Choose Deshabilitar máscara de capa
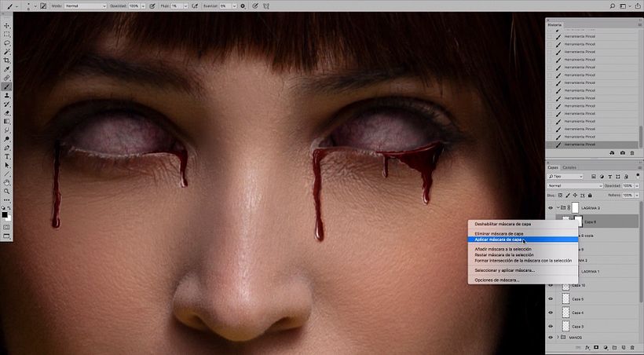This screenshot has height=355, width=644. coord(503,224)
